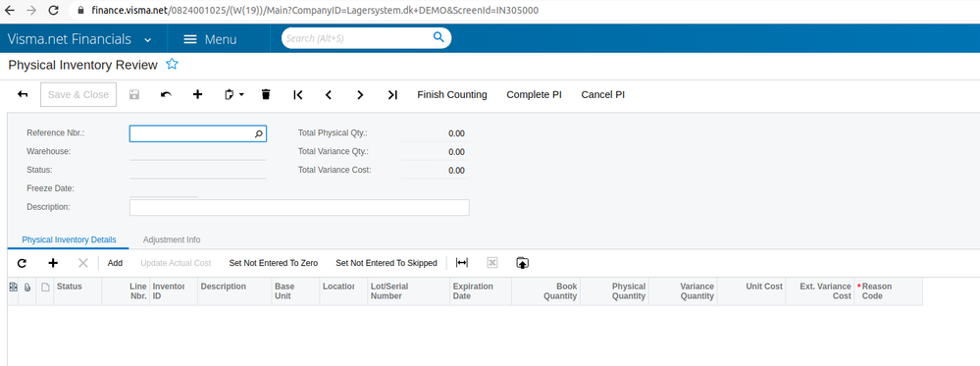Click the save disk icon

(x=133, y=94)
